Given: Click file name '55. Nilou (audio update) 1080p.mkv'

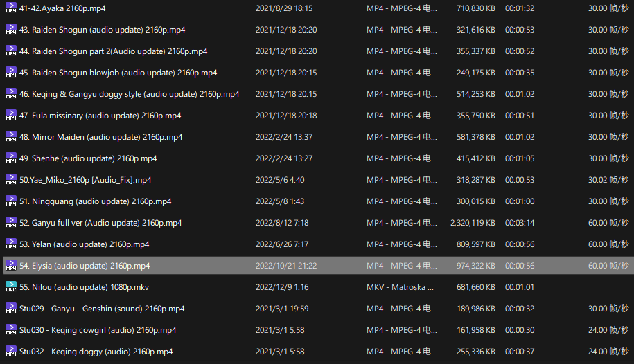Looking at the screenshot, I should click(x=84, y=286).
